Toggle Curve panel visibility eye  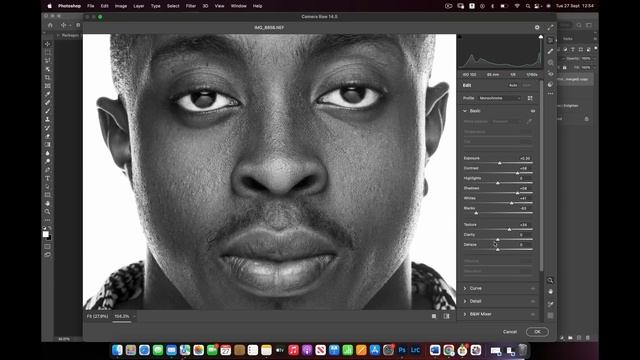tap(533, 289)
